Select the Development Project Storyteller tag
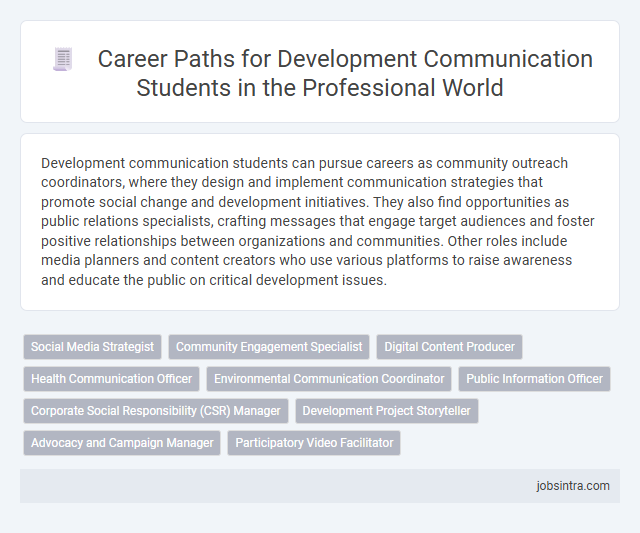The height and width of the screenshot is (533, 640). [x=387, y=411]
